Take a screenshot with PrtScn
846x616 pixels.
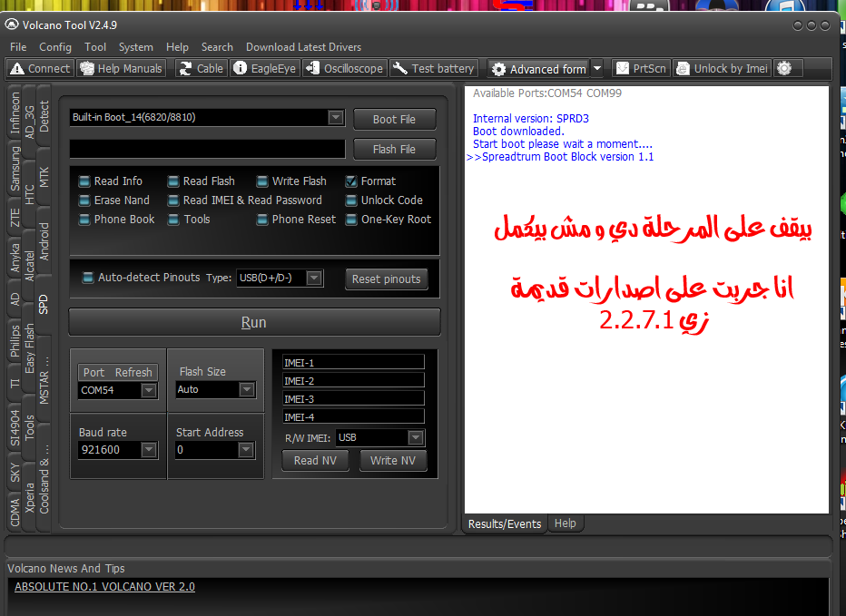click(x=642, y=69)
